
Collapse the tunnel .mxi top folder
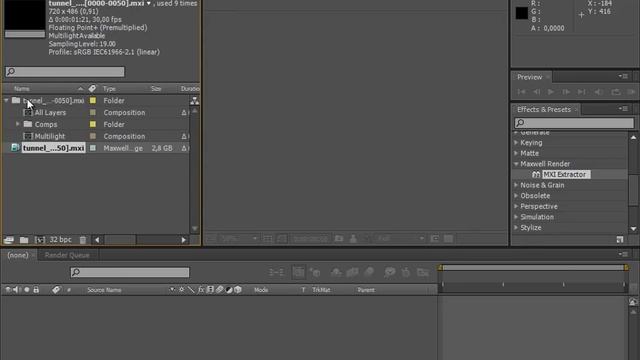pos(6,100)
